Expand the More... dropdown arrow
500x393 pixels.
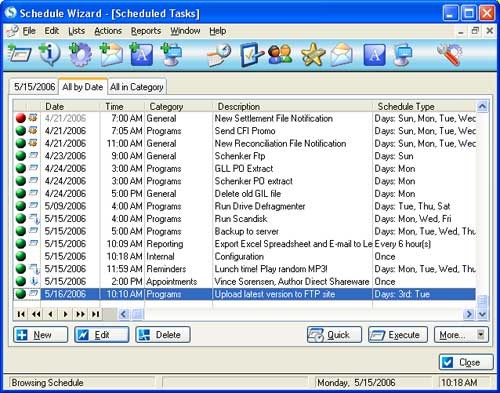[481, 334]
